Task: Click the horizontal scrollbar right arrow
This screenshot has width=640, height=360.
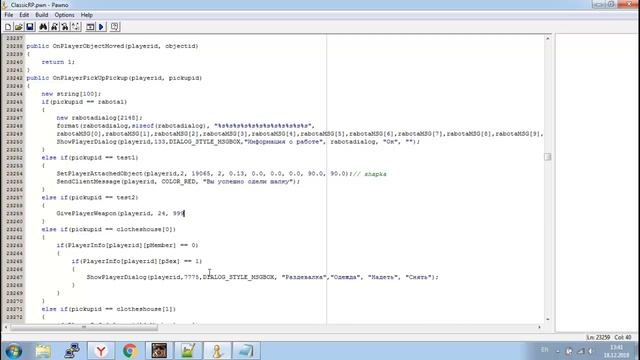Action: coord(540,327)
